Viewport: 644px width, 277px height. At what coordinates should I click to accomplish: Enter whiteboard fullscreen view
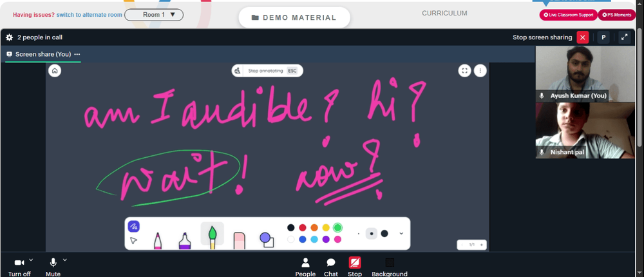point(464,71)
